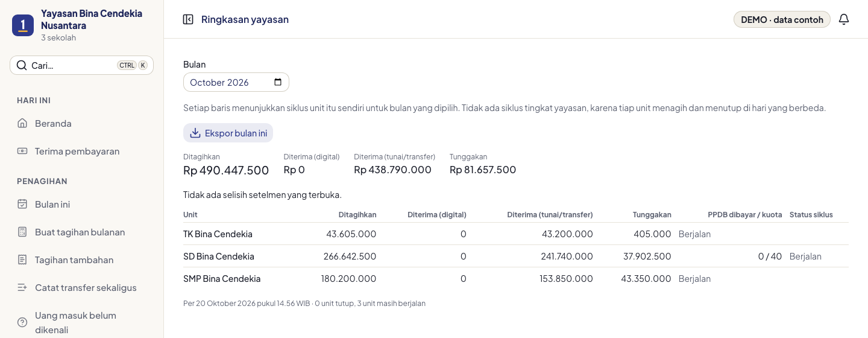The image size is (868, 338).
Task: Click the '3 sekolah' subtitle
Action: 58,37
